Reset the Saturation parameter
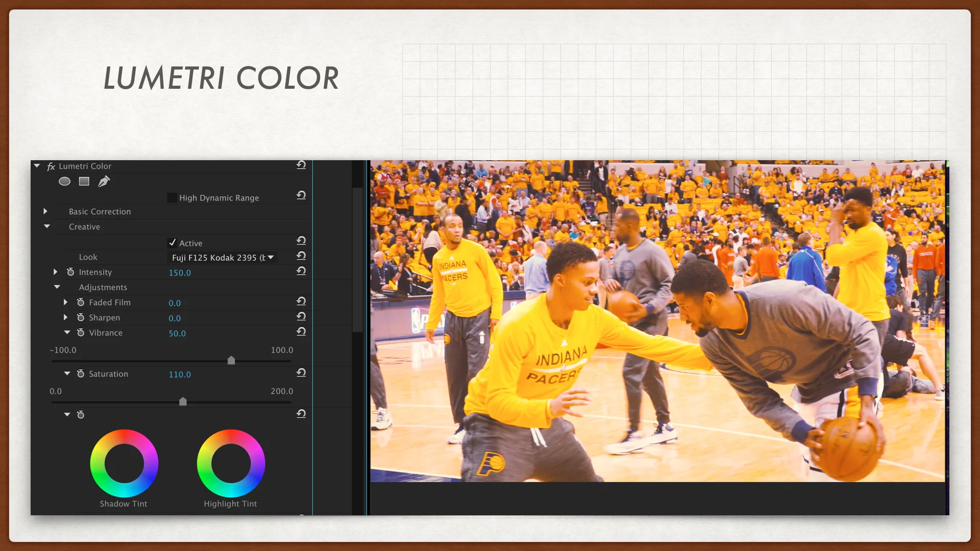The height and width of the screenshot is (551, 980). [x=301, y=373]
